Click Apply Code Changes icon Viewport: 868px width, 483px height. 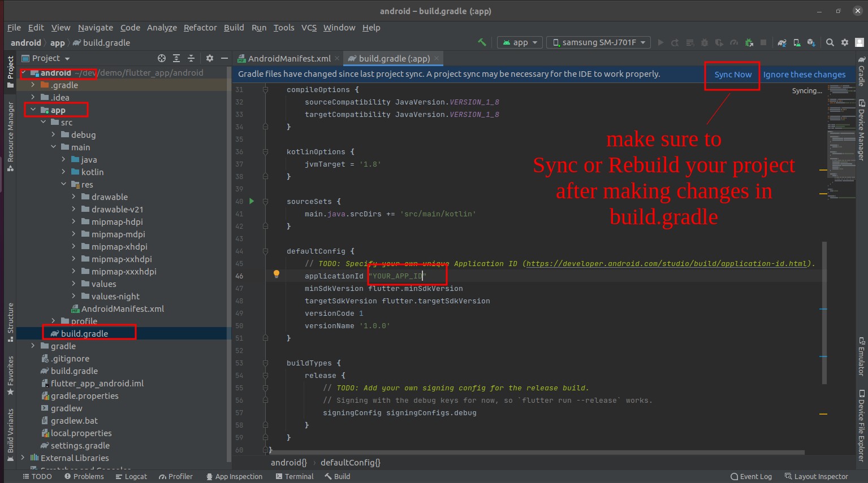click(690, 42)
